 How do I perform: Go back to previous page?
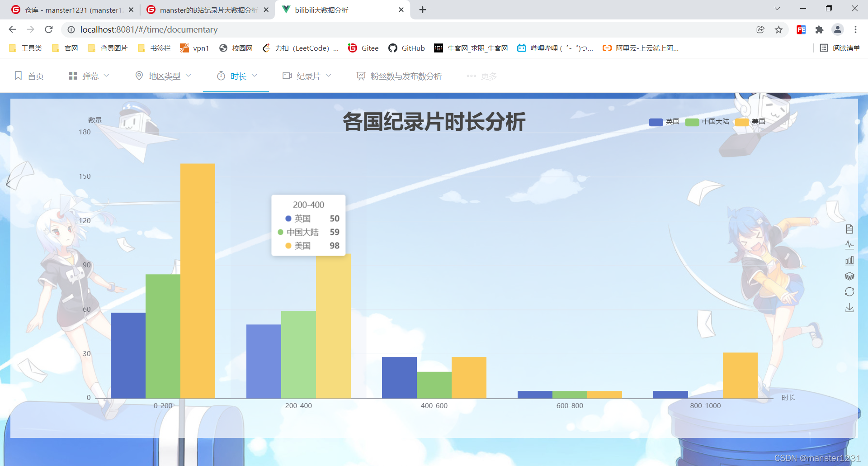tap(12, 29)
